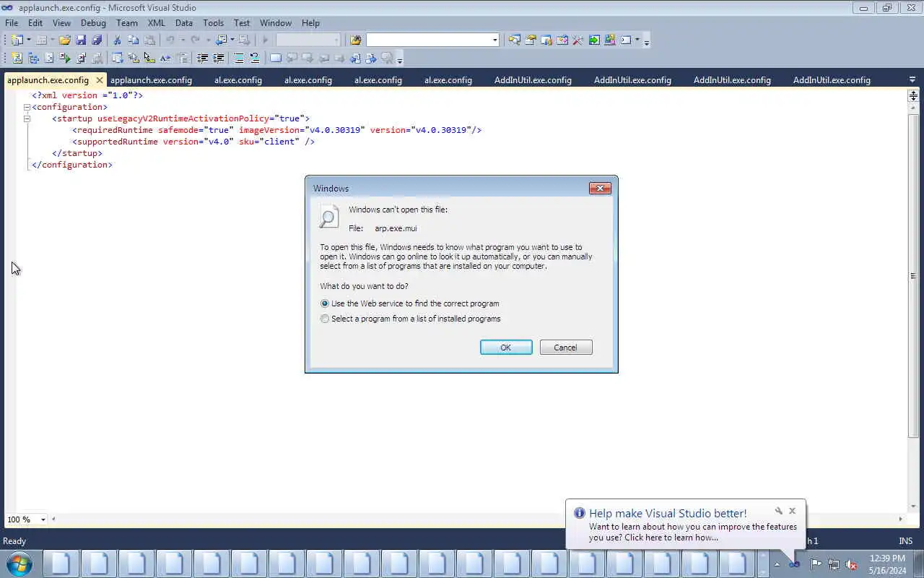Open the document tab overflow dropdown
The height and width of the screenshot is (578, 924).
pyautogui.click(x=912, y=79)
